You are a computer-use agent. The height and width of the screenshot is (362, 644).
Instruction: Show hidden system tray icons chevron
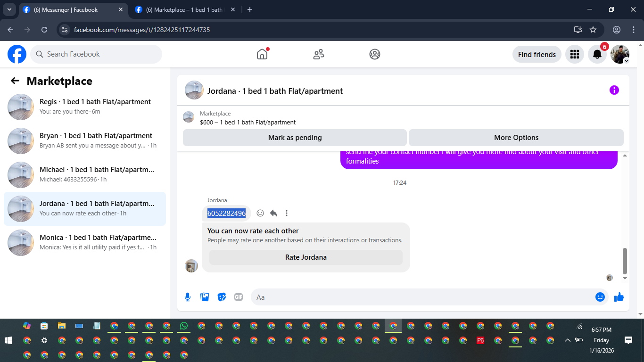568,340
